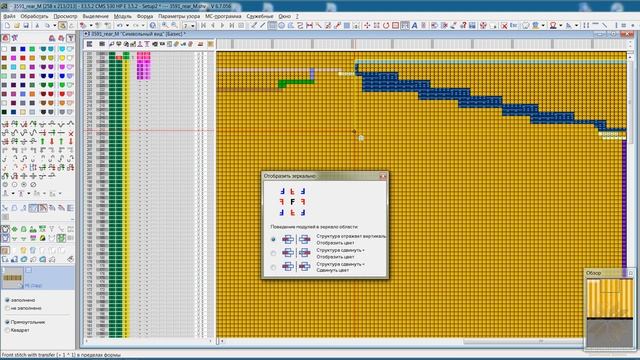Open a pattern with the folder icon
The width and height of the screenshot is (640, 360).
click(x=17, y=25)
